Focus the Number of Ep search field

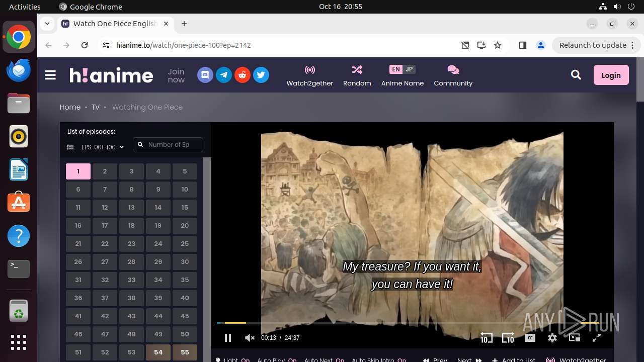[168, 145]
